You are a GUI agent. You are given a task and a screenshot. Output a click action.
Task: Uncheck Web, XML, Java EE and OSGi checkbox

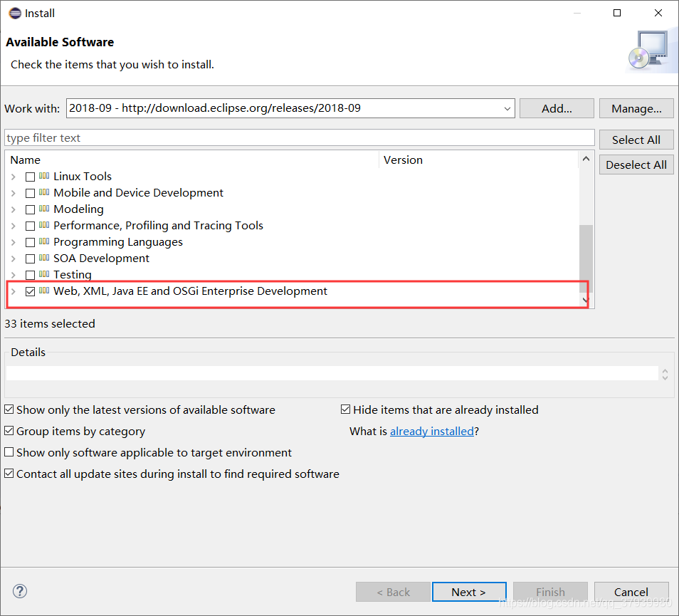30,291
